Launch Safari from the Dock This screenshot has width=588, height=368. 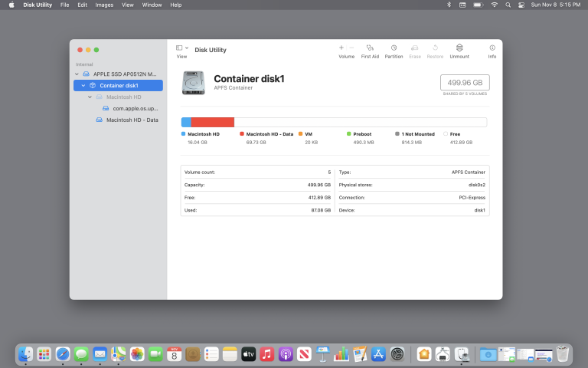pos(63,354)
